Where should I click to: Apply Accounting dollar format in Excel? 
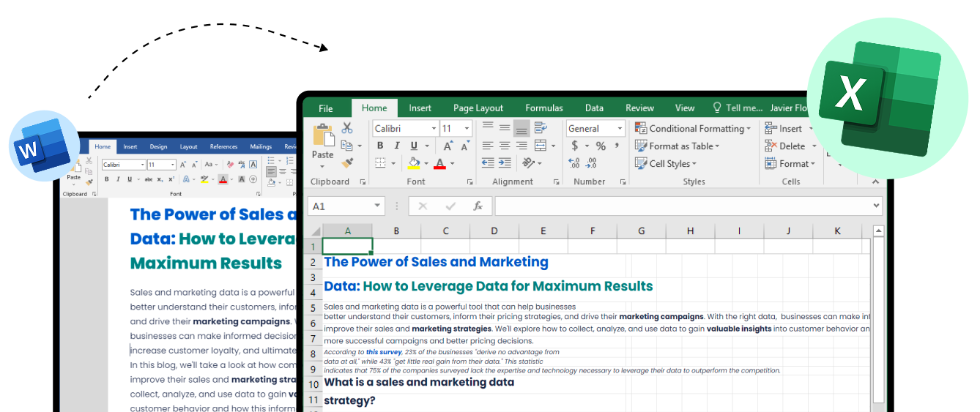(575, 146)
